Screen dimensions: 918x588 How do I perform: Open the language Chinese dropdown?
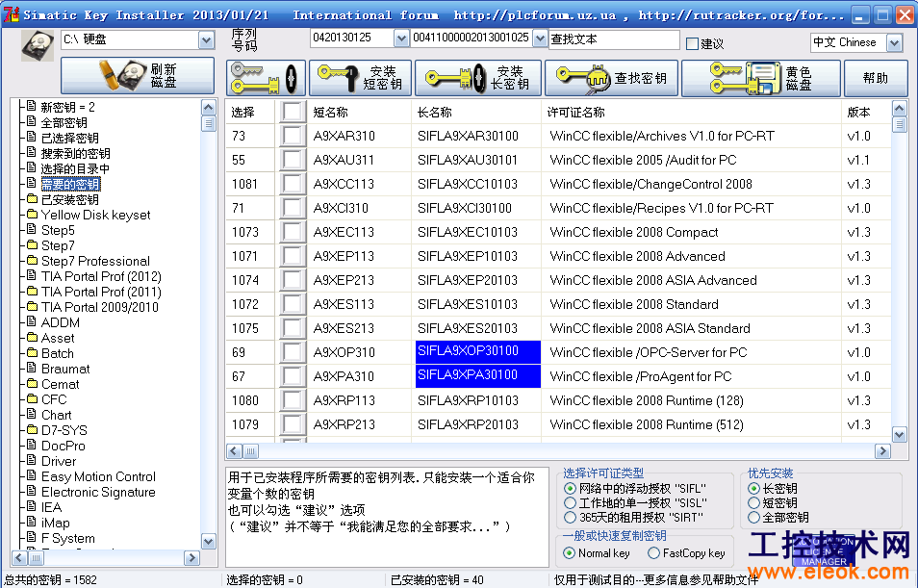coord(894,42)
